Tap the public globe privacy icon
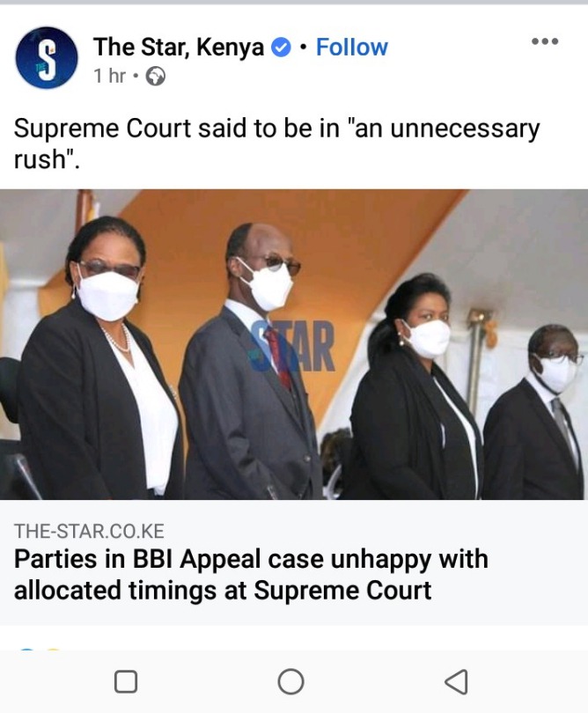This screenshot has width=588, height=713. 155,77
